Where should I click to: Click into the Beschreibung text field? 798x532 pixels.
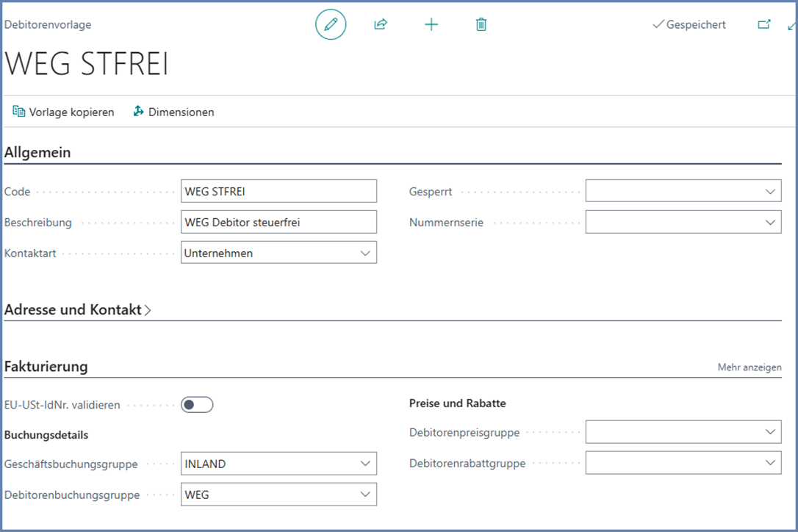point(278,222)
